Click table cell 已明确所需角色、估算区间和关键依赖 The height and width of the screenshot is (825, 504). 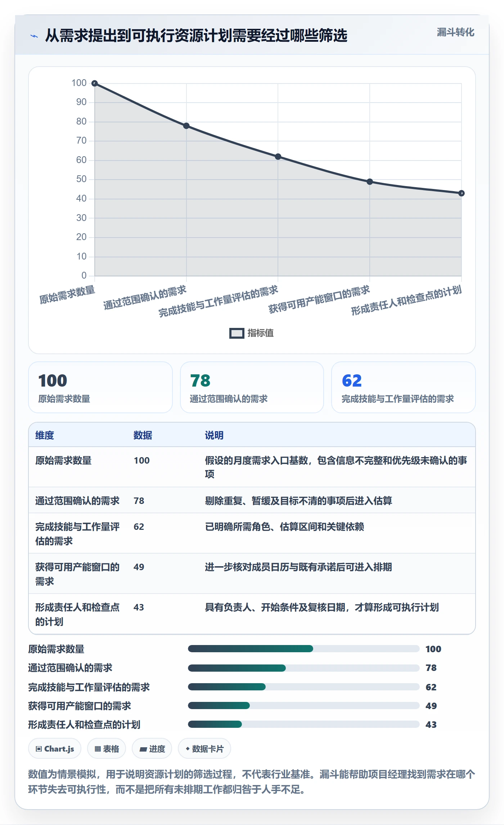284,527
